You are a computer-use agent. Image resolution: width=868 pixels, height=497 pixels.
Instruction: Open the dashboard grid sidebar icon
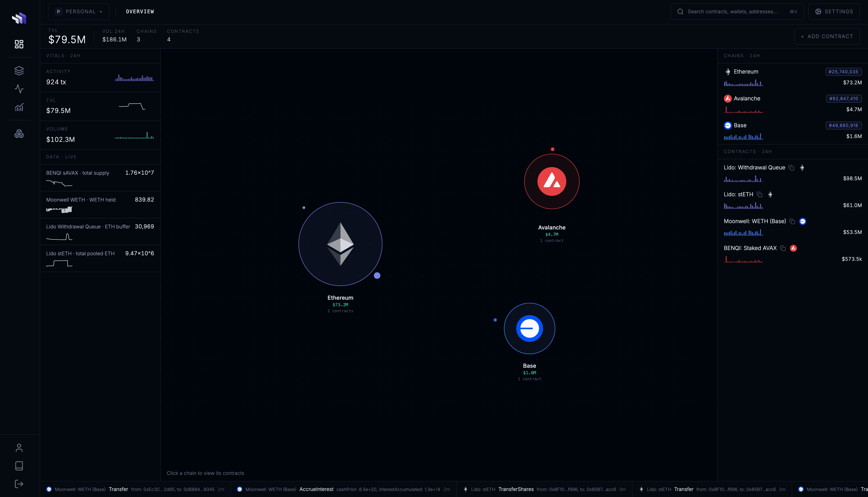[19, 44]
